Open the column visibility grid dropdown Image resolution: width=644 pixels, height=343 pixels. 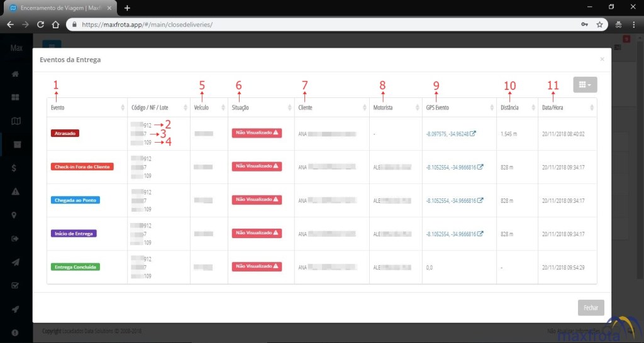pos(585,85)
